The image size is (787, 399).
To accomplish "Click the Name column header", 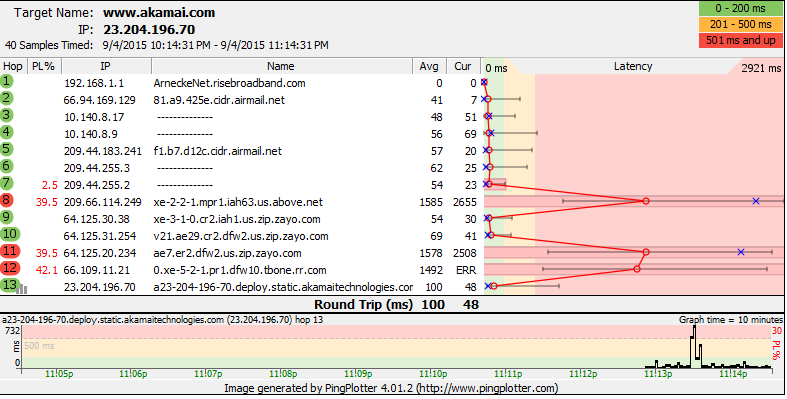I will [281, 66].
